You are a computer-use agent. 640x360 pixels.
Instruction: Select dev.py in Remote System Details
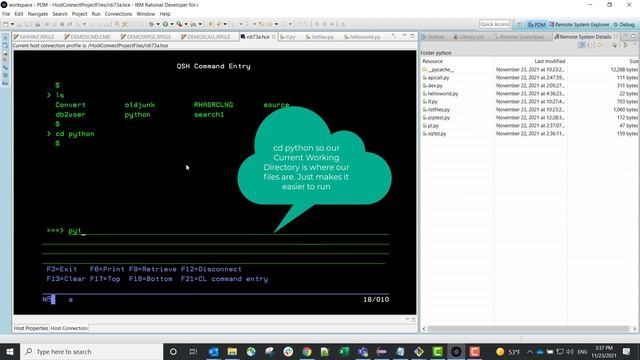coord(529,86)
